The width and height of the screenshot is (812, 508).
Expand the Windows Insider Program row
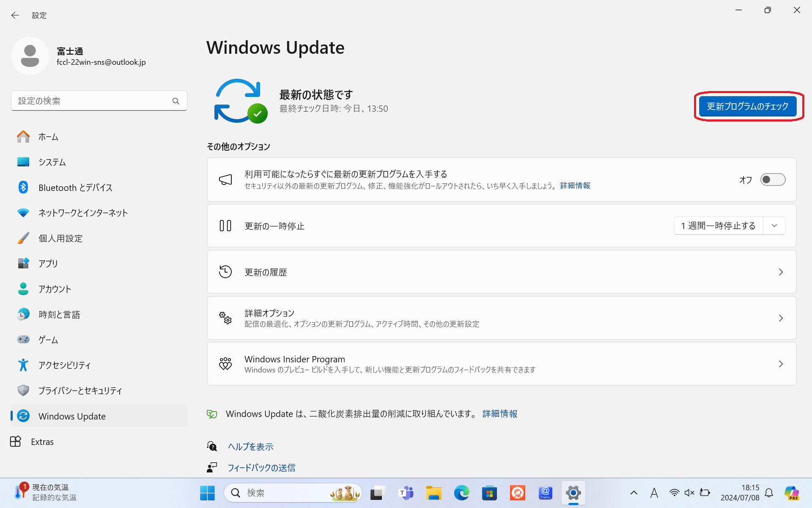pos(781,364)
